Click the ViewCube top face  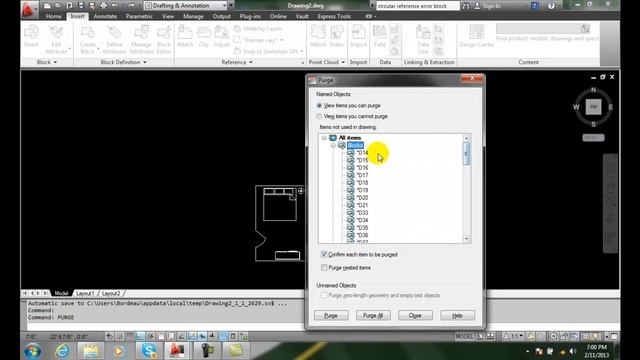point(593,107)
